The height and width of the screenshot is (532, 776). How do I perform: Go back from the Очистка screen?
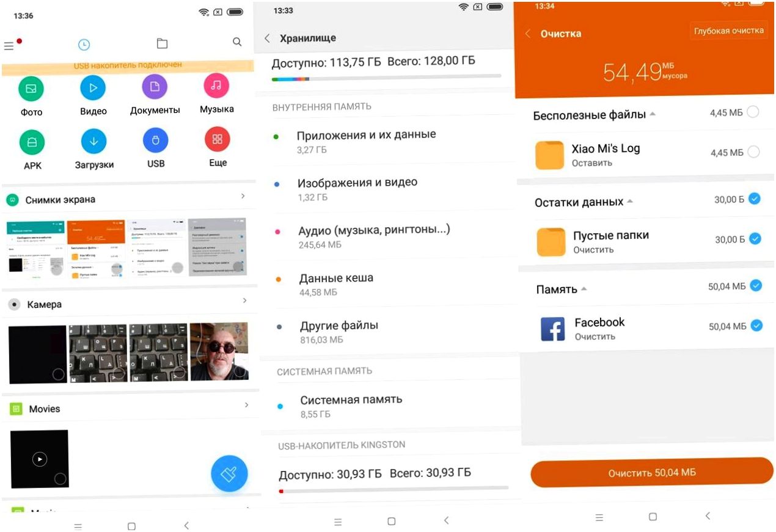point(528,34)
